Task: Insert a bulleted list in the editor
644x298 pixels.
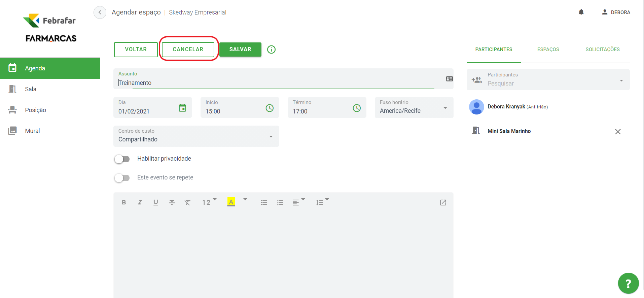Action: pos(264,202)
